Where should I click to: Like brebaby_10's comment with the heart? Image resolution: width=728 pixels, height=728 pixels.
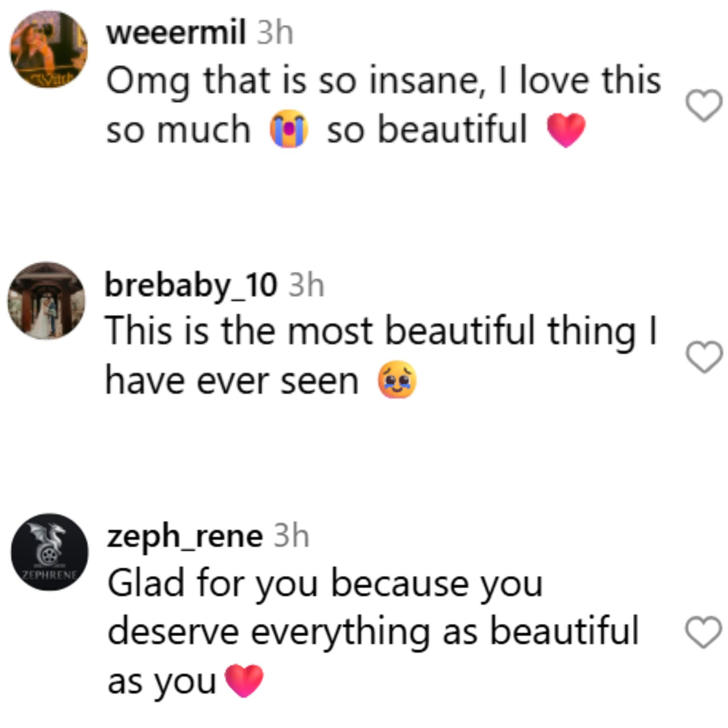tap(704, 356)
